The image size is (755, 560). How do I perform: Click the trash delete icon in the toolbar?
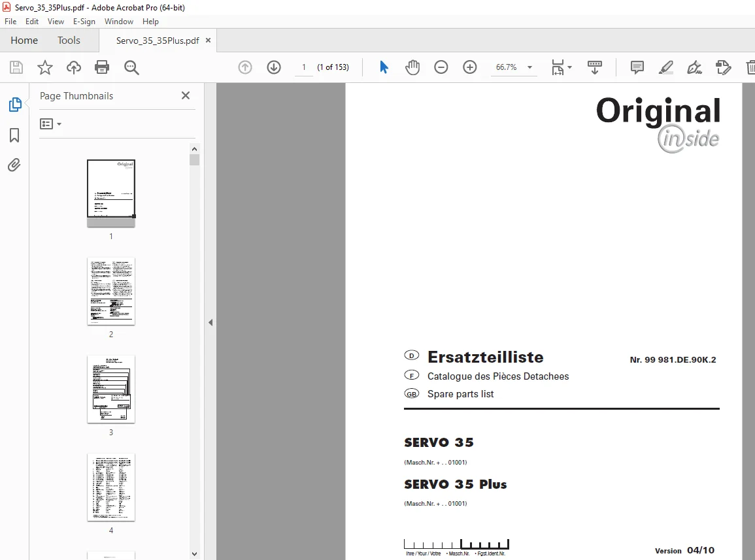(x=750, y=67)
